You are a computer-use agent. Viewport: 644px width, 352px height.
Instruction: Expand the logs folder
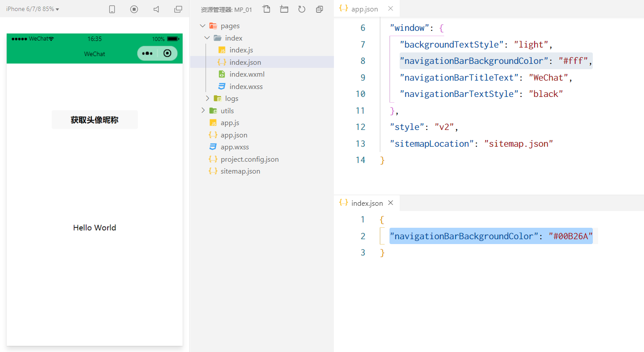tap(207, 98)
